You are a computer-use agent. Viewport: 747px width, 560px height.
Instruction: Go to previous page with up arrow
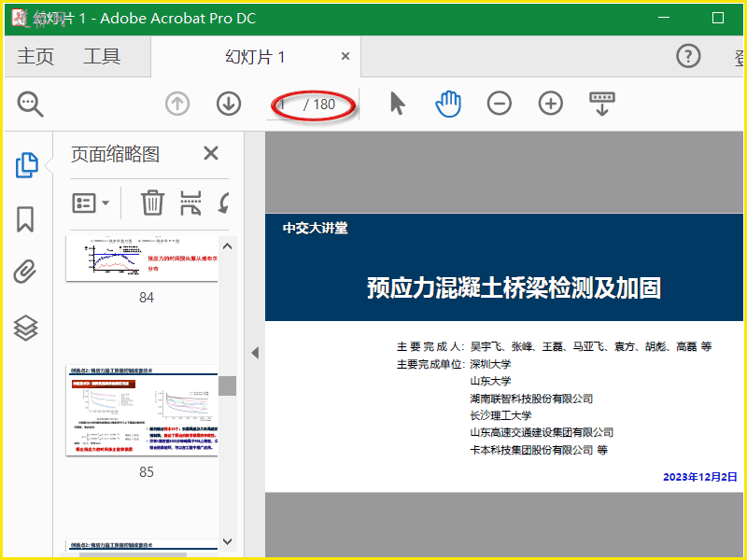(x=177, y=104)
